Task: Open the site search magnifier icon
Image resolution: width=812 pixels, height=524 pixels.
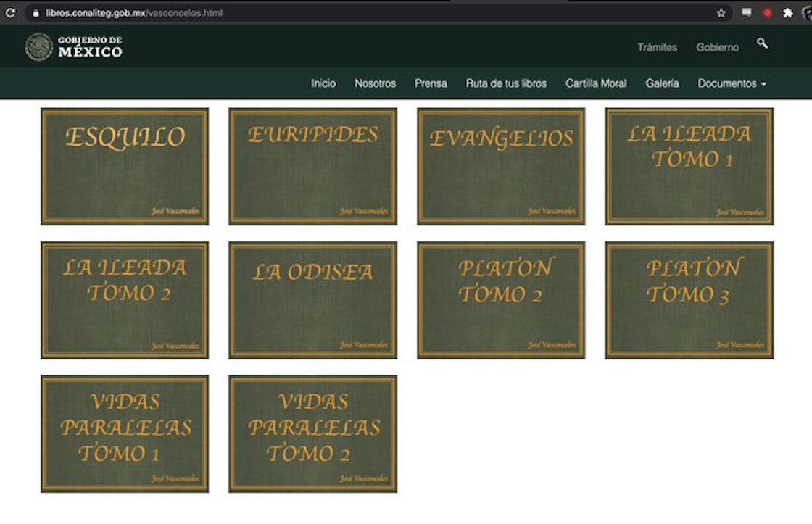Action: (762, 44)
